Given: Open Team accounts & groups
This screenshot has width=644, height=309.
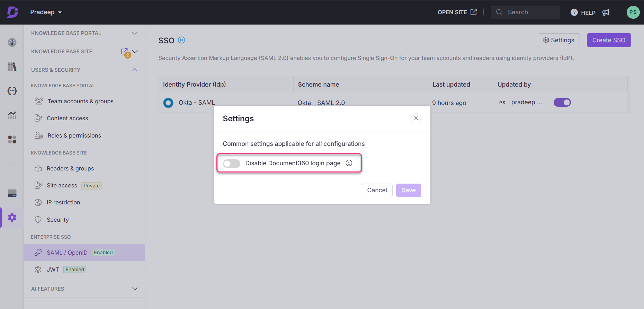Looking at the screenshot, I should point(80,101).
